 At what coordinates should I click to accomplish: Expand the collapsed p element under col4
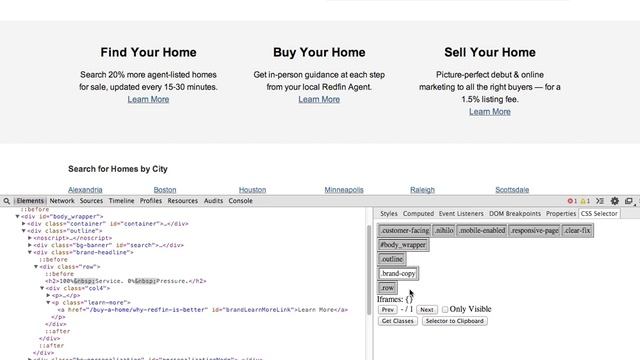coord(48,296)
